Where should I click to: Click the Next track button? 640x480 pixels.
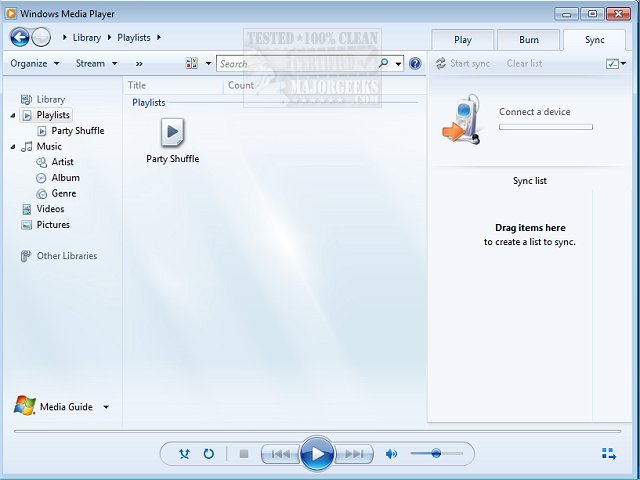[354, 453]
